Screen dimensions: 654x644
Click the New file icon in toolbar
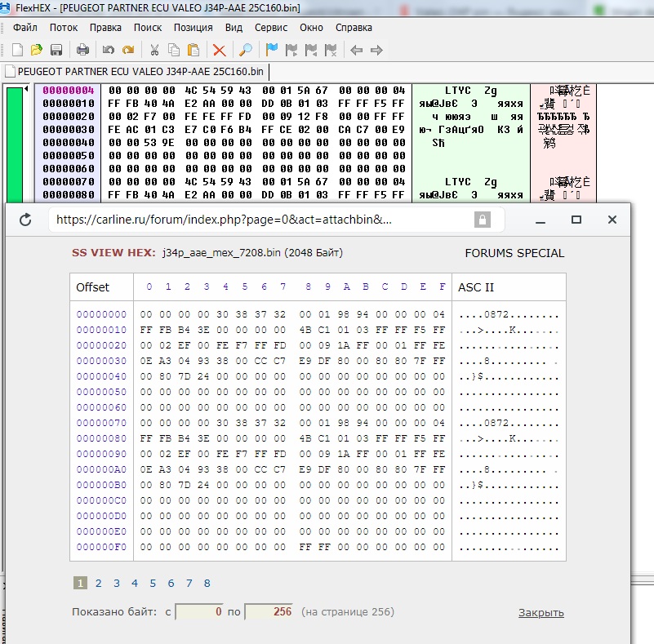[x=16, y=50]
